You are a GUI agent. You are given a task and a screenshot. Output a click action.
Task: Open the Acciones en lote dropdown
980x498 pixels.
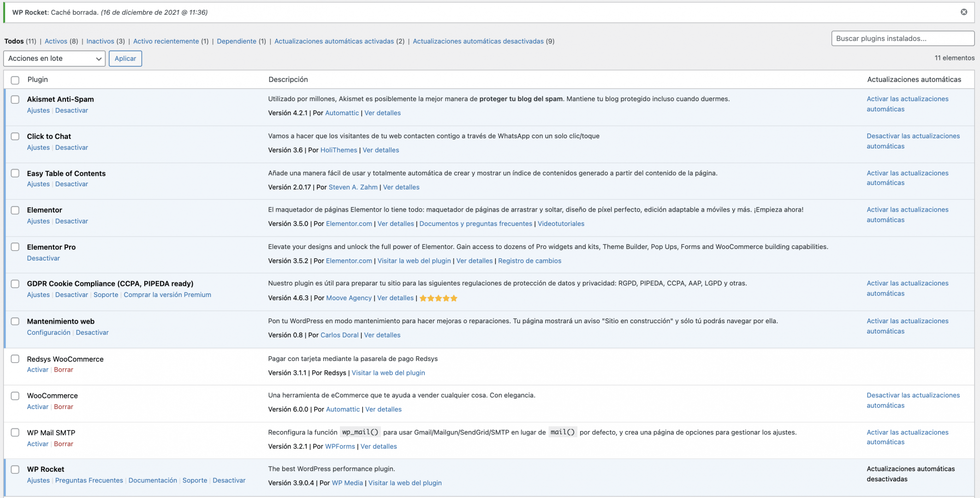click(54, 59)
